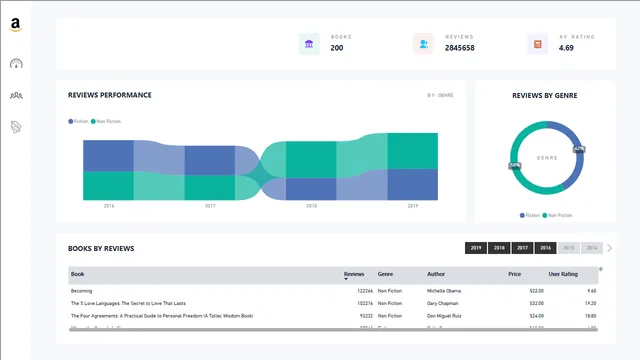Image resolution: width=640 pixels, height=360 pixels.
Task: Sort table by Reviews column header
Action: [x=354, y=274]
